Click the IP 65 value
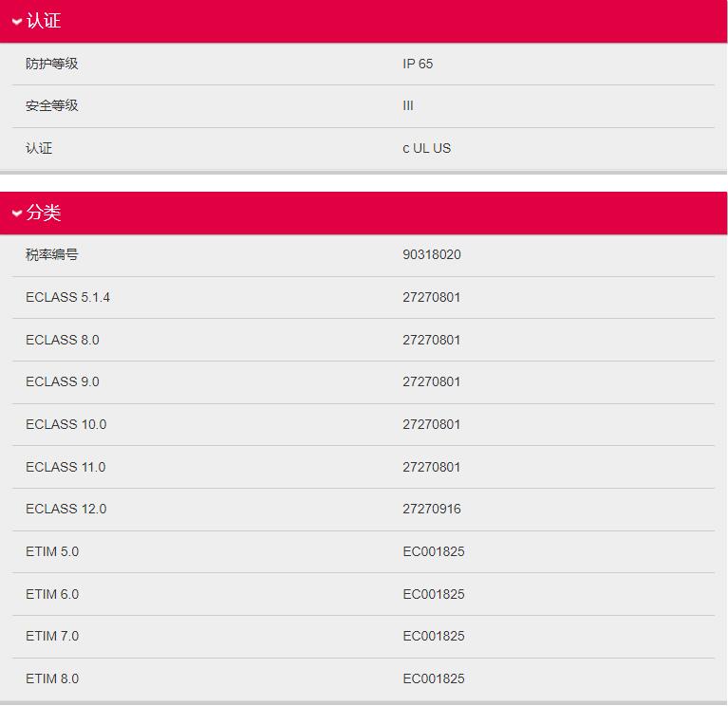Viewport: 728px width, 706px height. click(x=418, y=64)
